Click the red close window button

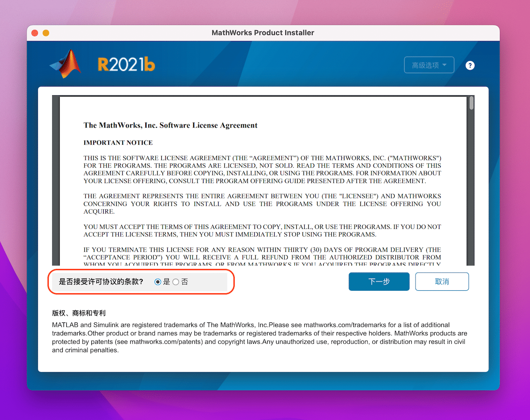tap(35, 33)
